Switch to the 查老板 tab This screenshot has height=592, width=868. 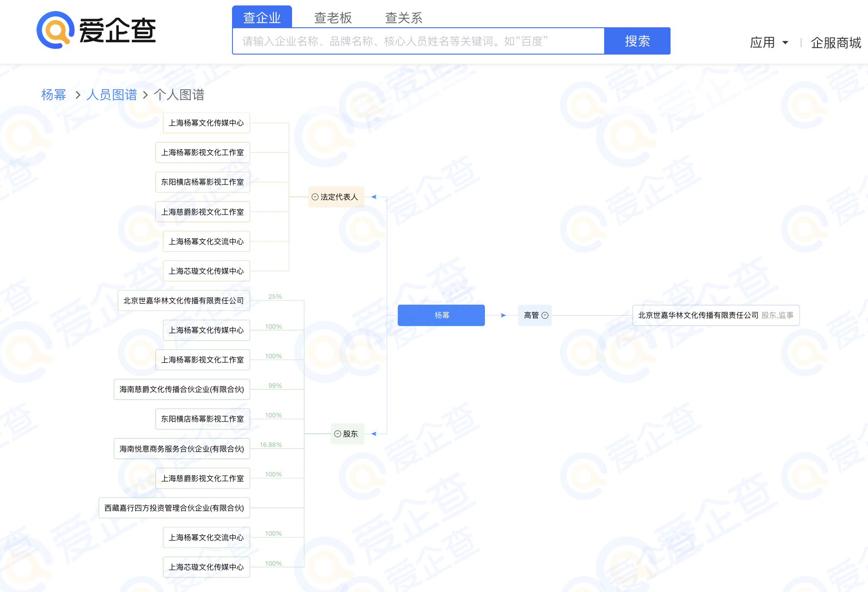pyautogui.click(x=333, y=17)
